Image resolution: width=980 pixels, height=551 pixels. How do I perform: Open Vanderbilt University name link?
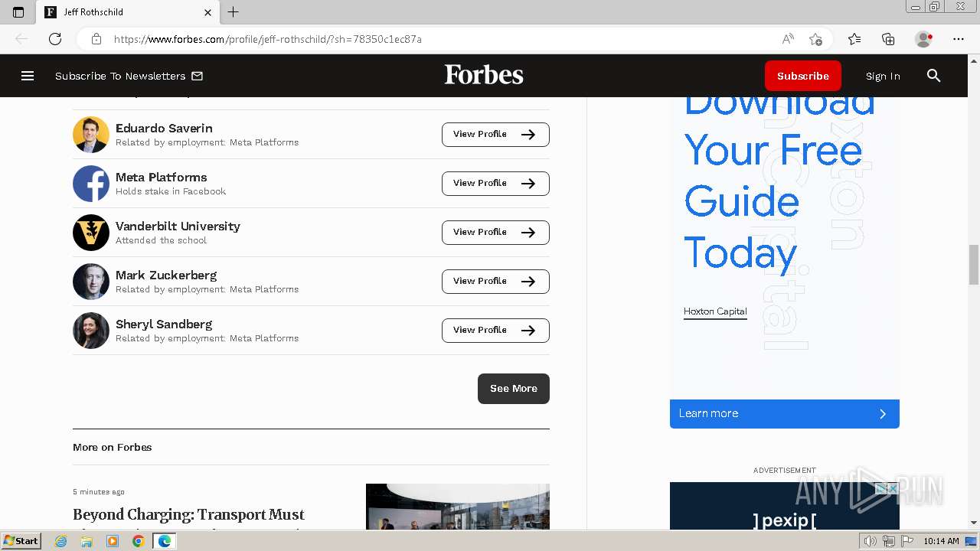tap(178, 226)
